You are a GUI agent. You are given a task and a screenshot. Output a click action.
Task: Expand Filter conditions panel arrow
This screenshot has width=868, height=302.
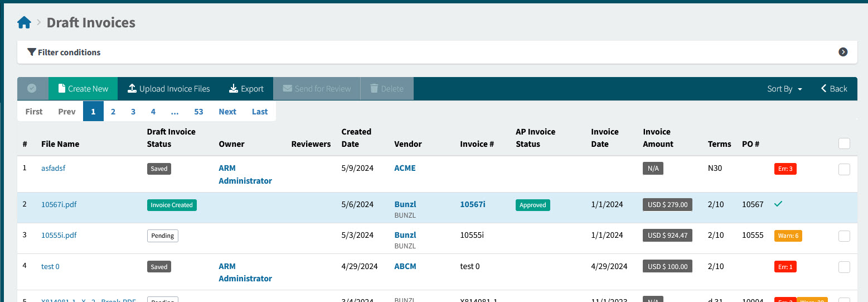pos(843,52)
